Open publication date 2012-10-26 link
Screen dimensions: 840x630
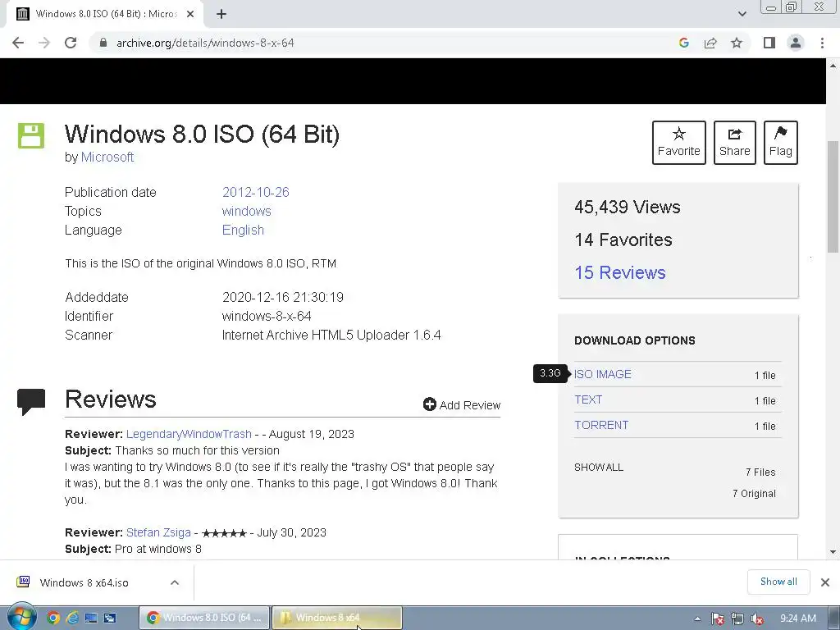[x=256, y=192]
